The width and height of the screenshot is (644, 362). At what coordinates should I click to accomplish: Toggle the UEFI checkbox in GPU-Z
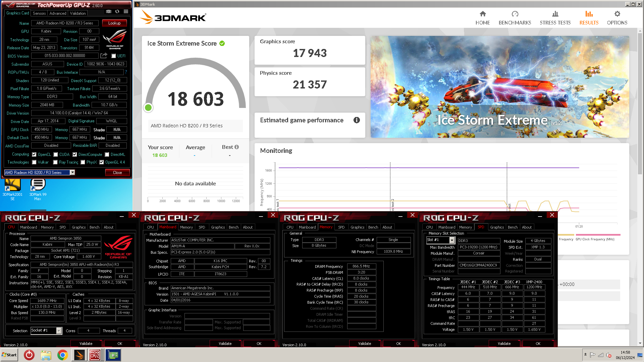pos(114,56)
